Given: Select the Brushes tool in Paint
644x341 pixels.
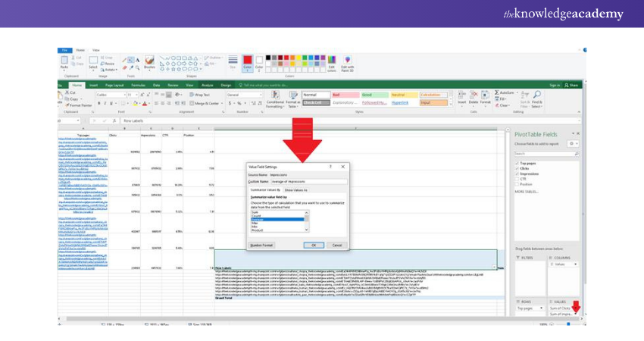Looking at the screenshot, I should pyautogui.click(x=149, y=62).
